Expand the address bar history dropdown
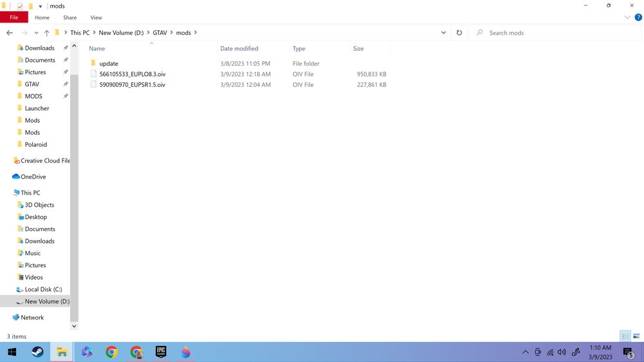644x362 pixels. point(444,32)
